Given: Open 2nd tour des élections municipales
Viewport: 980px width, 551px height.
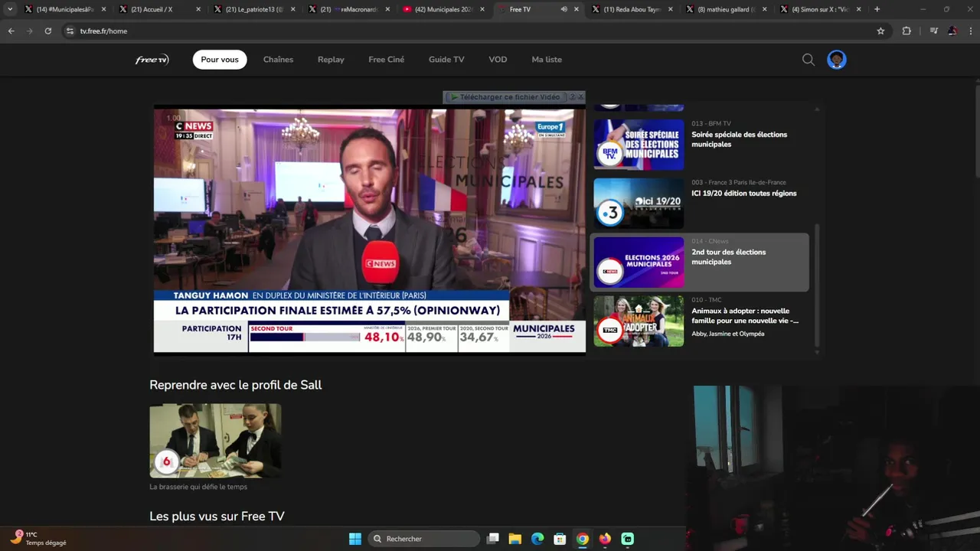Looking at the screenshot, I should pos(728,257).
